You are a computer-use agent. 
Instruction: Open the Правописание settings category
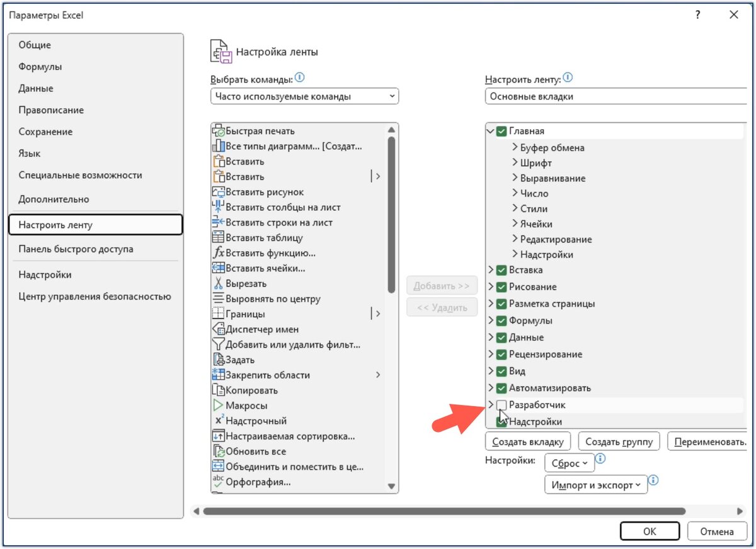tap(96, 110)
